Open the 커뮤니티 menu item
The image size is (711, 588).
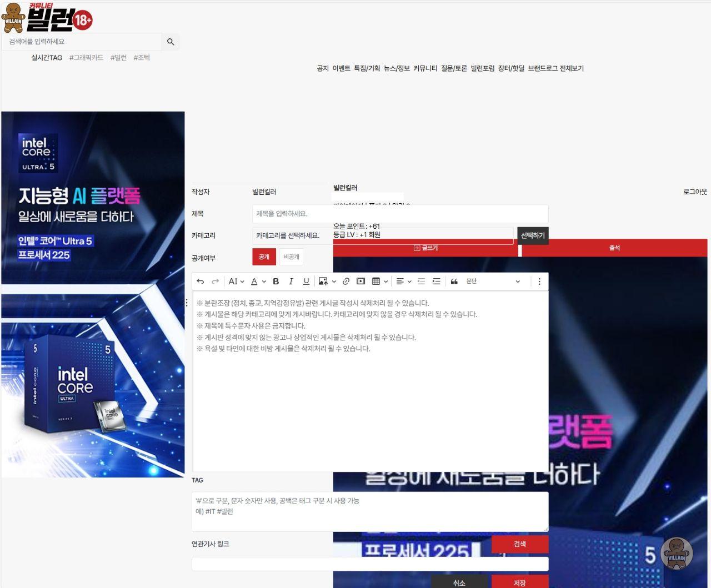coord(425,68)
